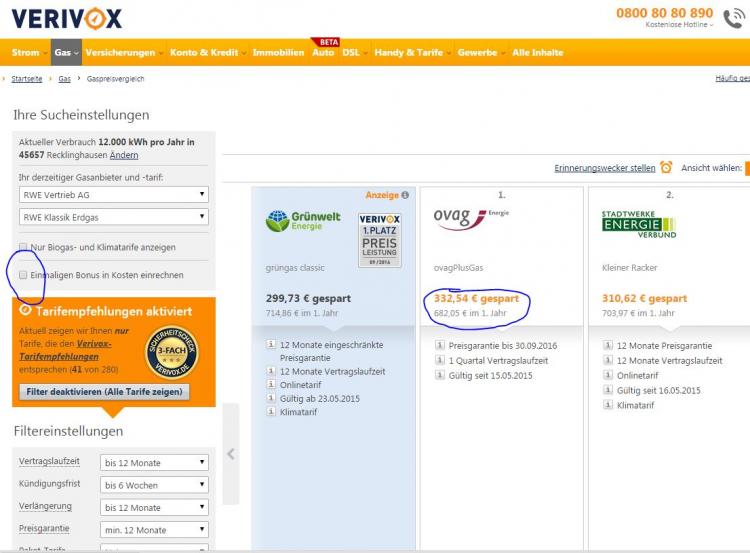The image size is (750, 553).
Task: Click the grüngas classic tariff name
Action: point(295,267)
